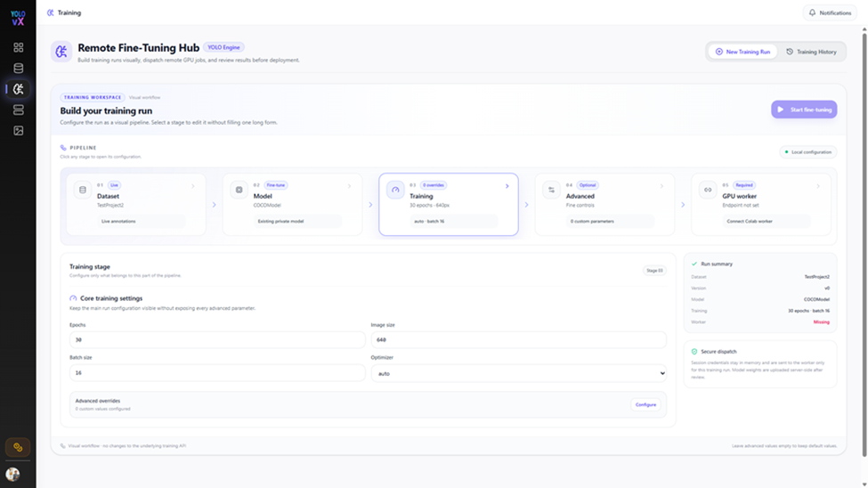Click the Remote Fine-Tuning Hub header icon
Image resolution: width=868 pixels, height=488 pixels.
61,52
